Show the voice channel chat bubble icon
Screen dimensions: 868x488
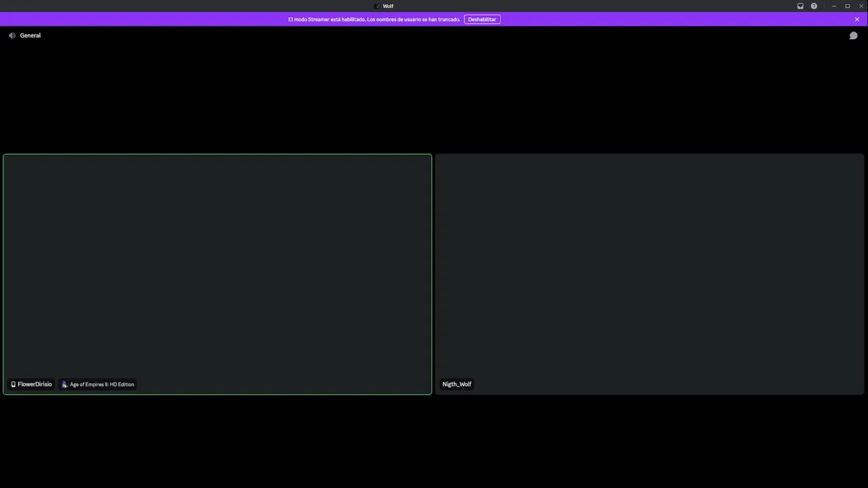[x=853, y=35]
